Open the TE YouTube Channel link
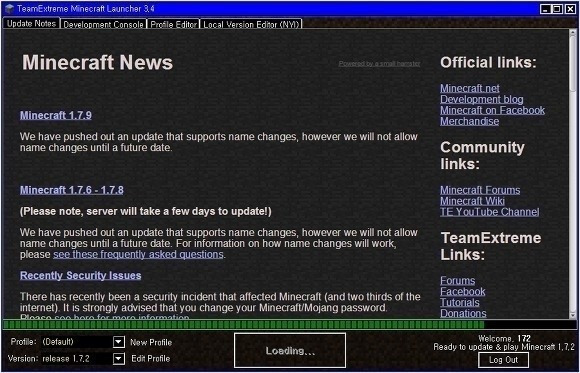580x373 pixels. [489, 212]
